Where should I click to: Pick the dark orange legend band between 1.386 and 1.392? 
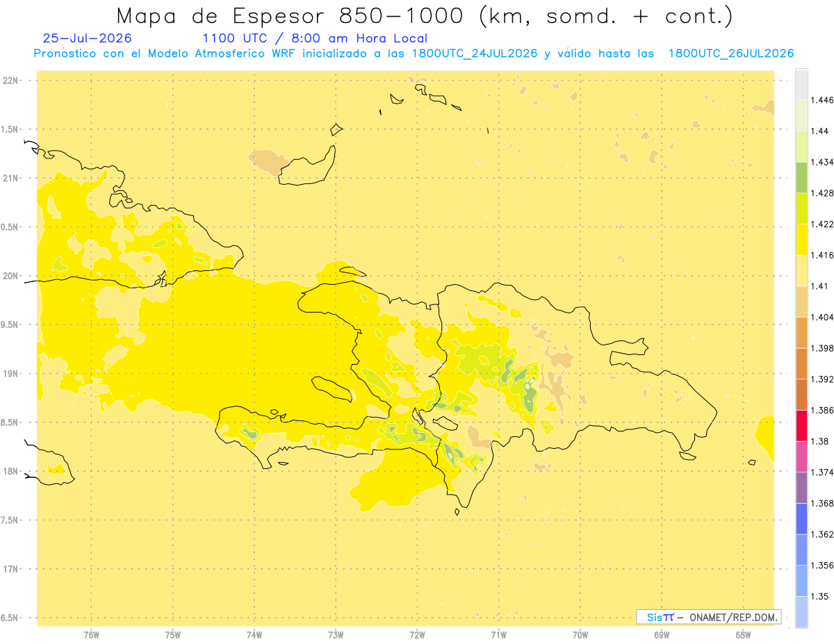click(x=801, y=395)
